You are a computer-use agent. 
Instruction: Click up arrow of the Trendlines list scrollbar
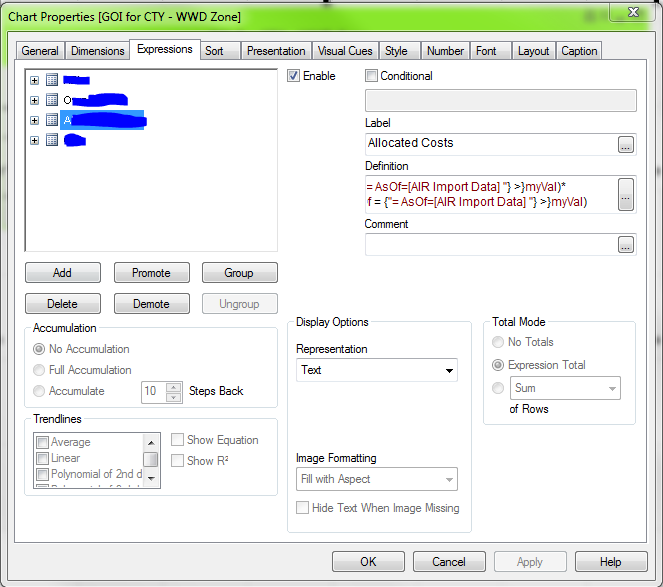[x=151, y=443]
